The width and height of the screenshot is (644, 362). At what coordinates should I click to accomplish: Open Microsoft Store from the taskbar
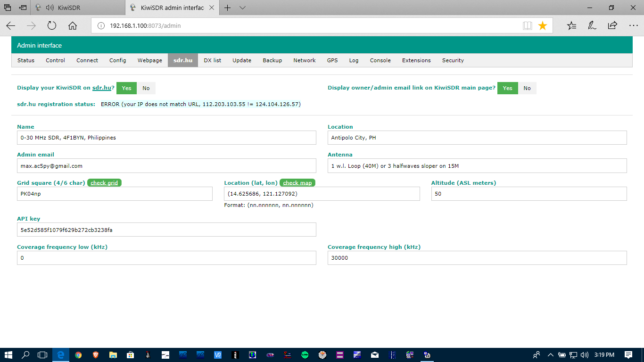tap(131, 355)
